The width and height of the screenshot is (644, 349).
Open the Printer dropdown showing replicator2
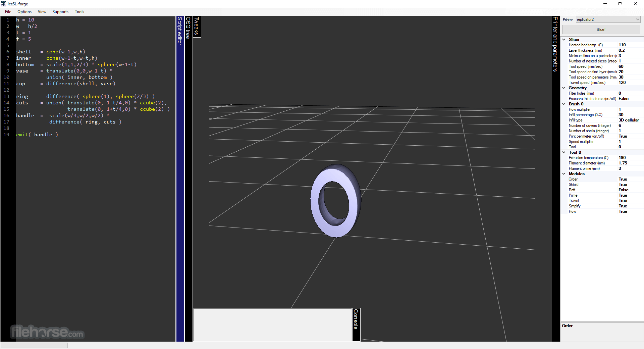608,19
